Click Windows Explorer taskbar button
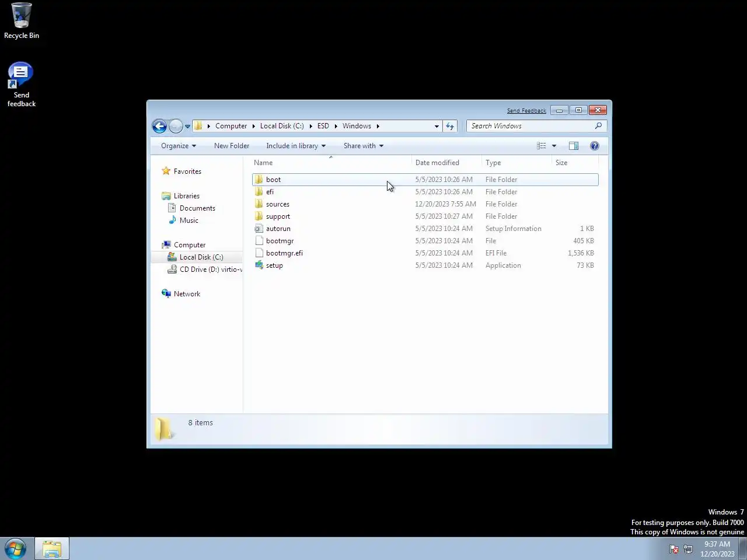The image size is (747, 560). (x=52, y=549)
